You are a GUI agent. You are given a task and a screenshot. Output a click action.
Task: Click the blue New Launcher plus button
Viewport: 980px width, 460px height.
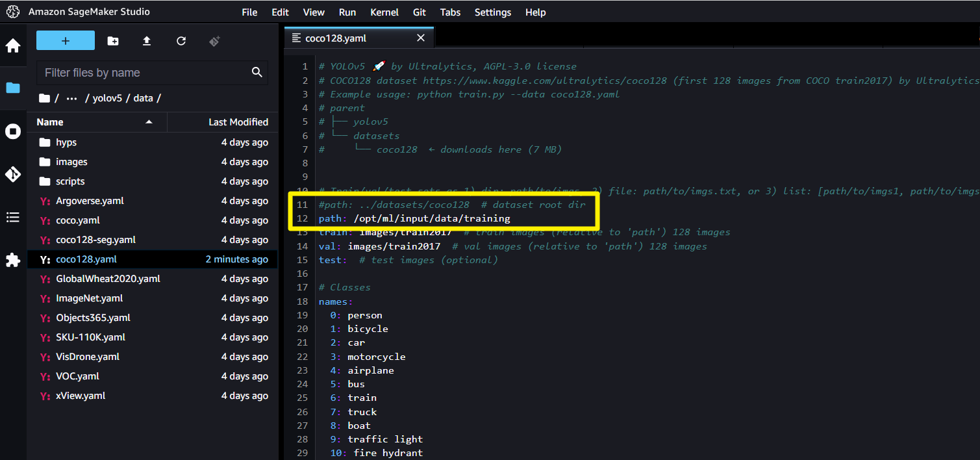click(66, 40)
